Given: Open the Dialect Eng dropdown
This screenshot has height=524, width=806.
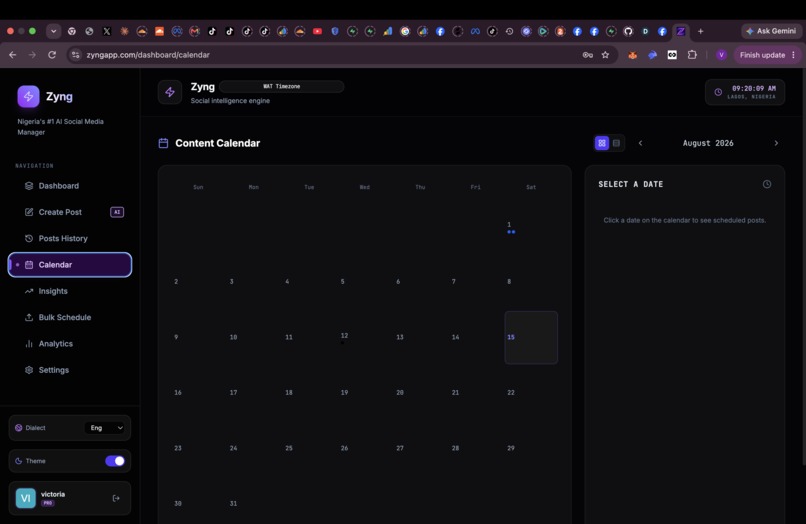Looking at the screenshot, I should (x=106, y=428).
